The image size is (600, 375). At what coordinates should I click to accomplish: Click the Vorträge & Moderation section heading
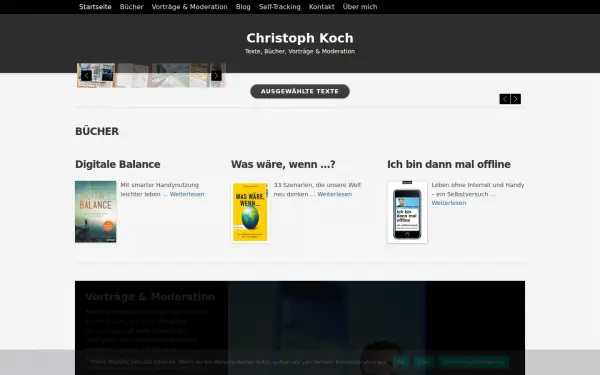pyautogui.click(x=150, y=297)
